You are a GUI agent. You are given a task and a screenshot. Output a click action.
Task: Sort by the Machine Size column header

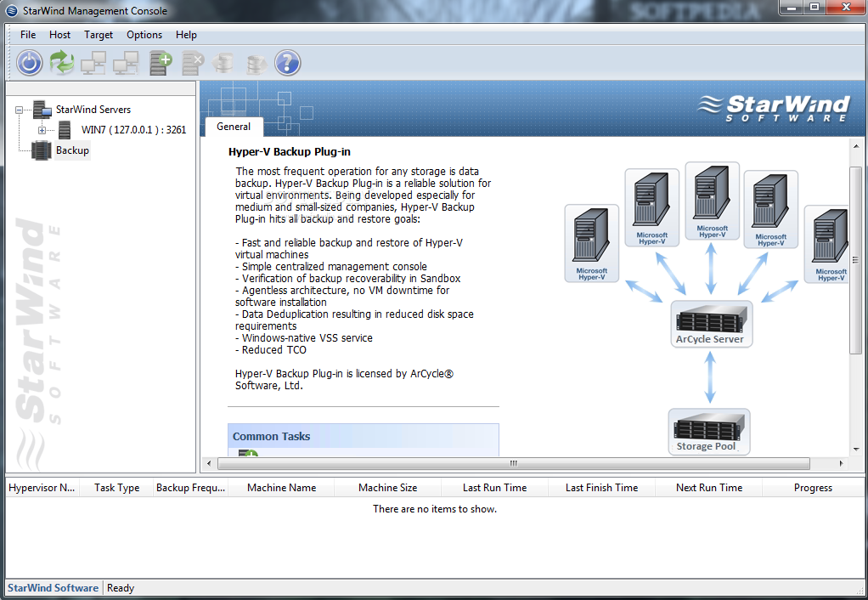point(387,488)
